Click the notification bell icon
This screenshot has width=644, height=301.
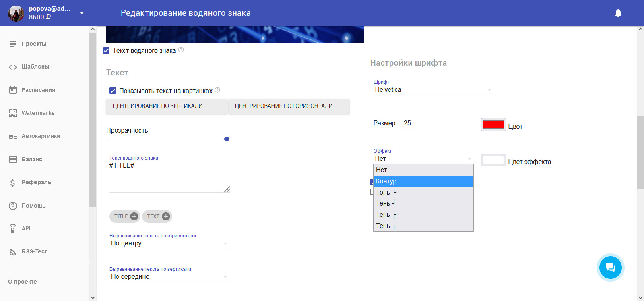click(x=618, y=13)
